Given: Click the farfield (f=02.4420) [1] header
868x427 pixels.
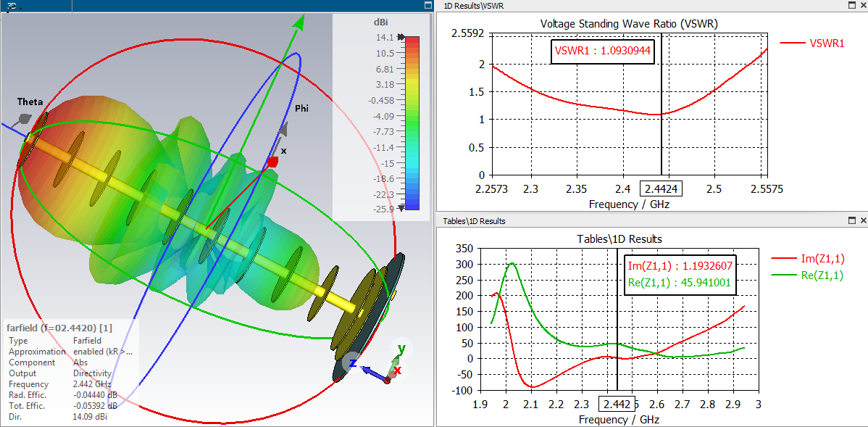Looking at the screenshot, I should 62,327.
